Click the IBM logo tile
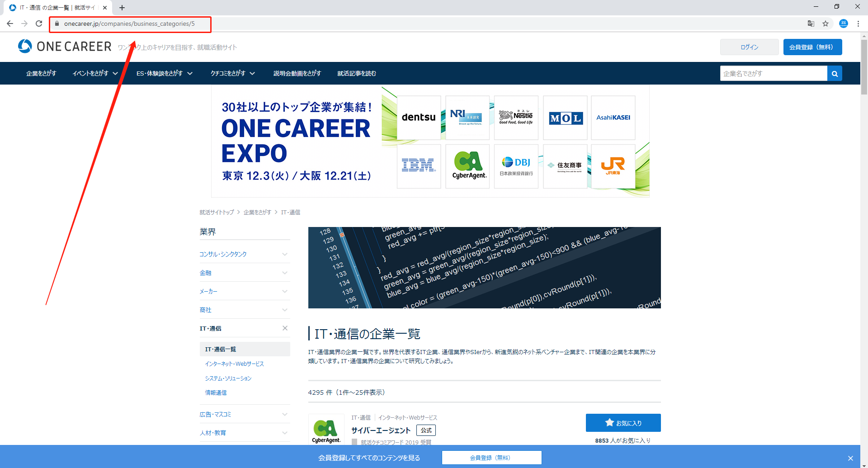The image size is (868, 468). point(419,166)
